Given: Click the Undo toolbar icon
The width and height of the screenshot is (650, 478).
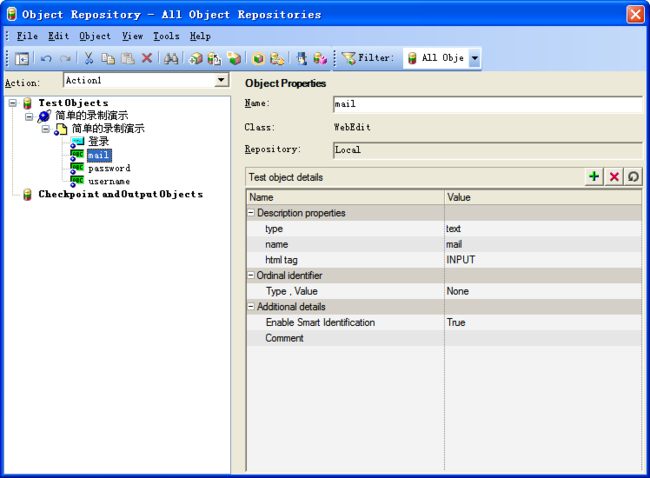Looking at the screenshot, I should point(46,58).
